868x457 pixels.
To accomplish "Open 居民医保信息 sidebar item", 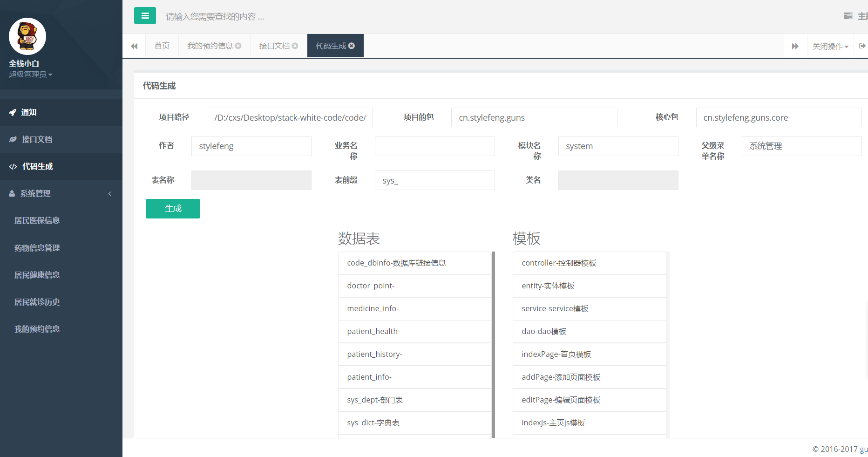I will coord(61,220).
